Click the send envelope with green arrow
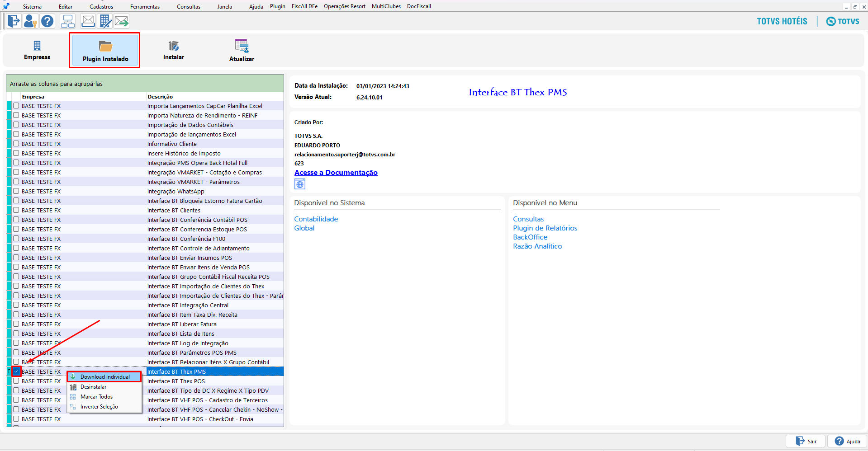This screenshot has height=451, width=868. point(122,21)
